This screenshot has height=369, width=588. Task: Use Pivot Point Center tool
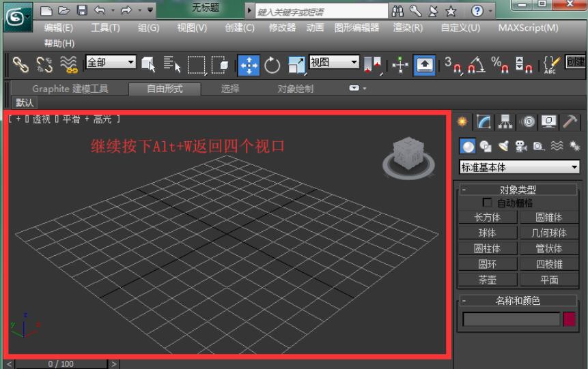coord(372,65)
